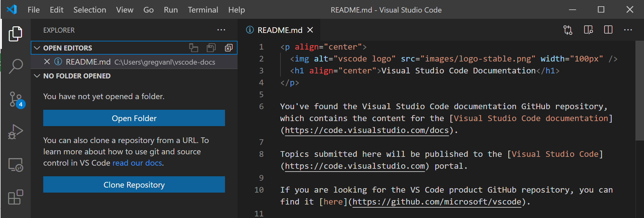Click the [Visual Studio Code documentation] link text
The width and height of the screenshot is (644, 218).
click(531, 118)
